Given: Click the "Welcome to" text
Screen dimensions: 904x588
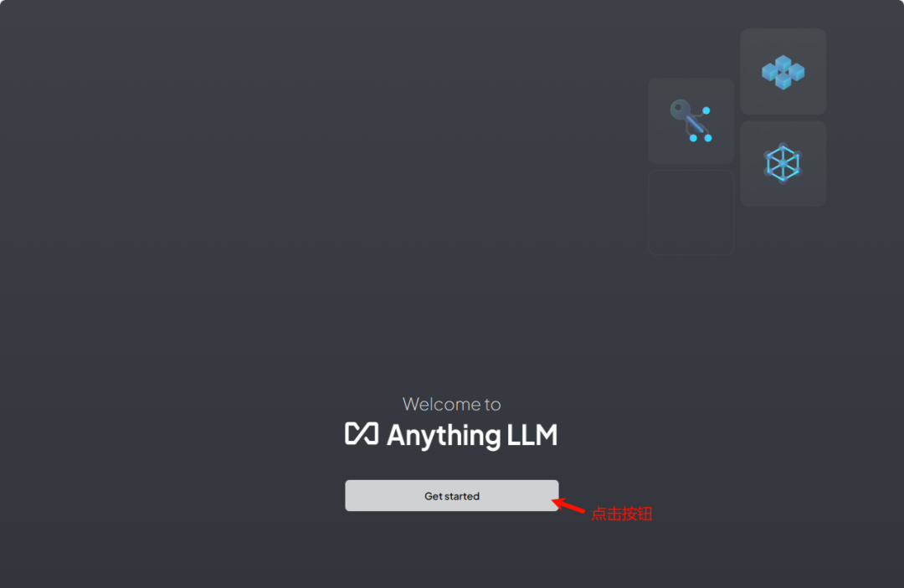Looking at the screenshot, I should pyautogui.click(x=451, y=404).
